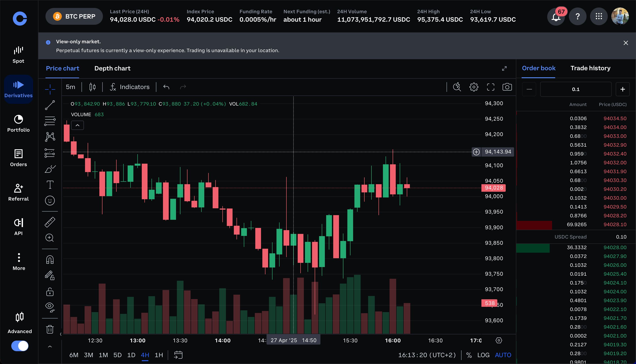Set chart range to 1D
This screenshot has width=636, height=364.
(131, 355)
